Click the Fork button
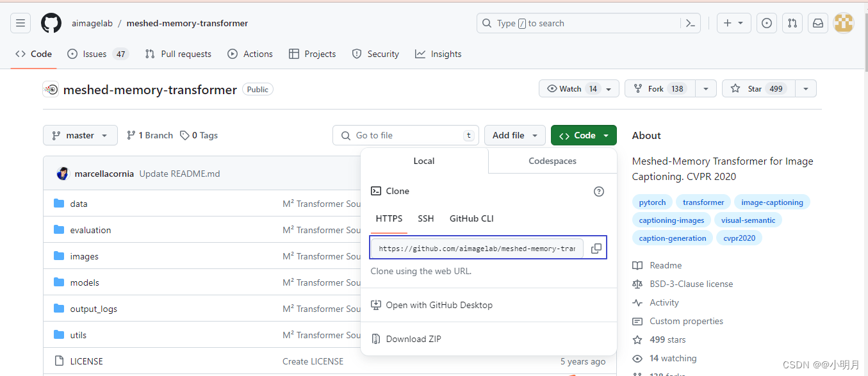 click(660, 89)
